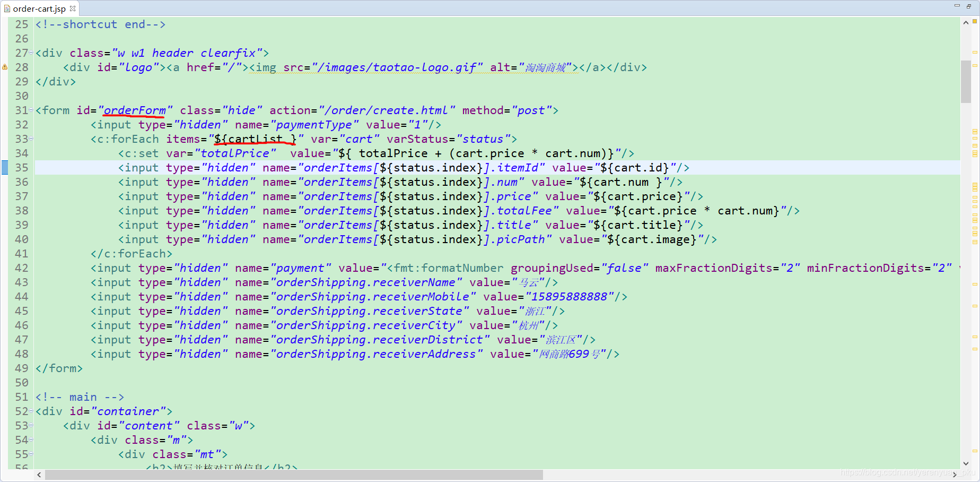Viewport: 980px width, 482px height.
Task: Place cursor on the "orderForm" id value
Action: tap(135, 110)
